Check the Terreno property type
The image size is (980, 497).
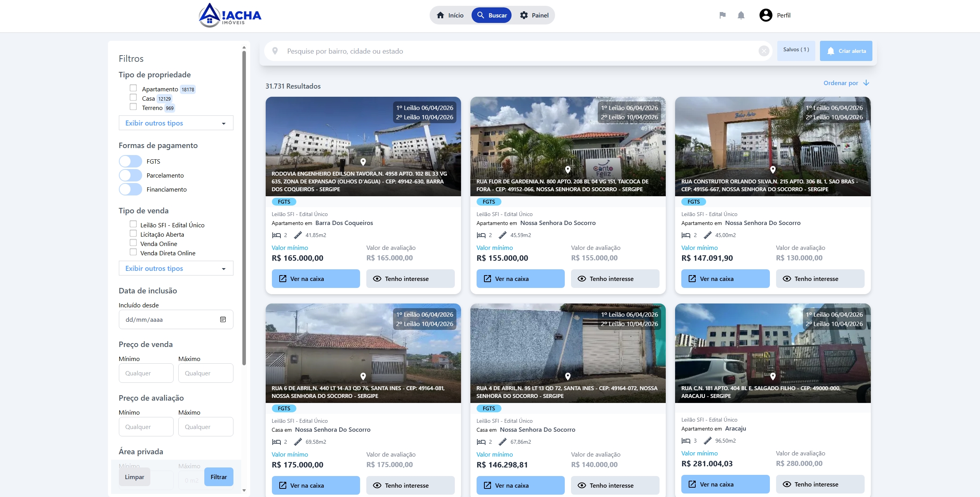pyautogui.click(x=133, y=106)
